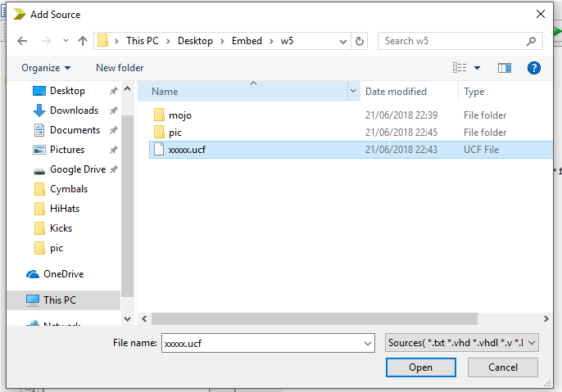Click This PC in address breadcrumb

coord(142,41)
